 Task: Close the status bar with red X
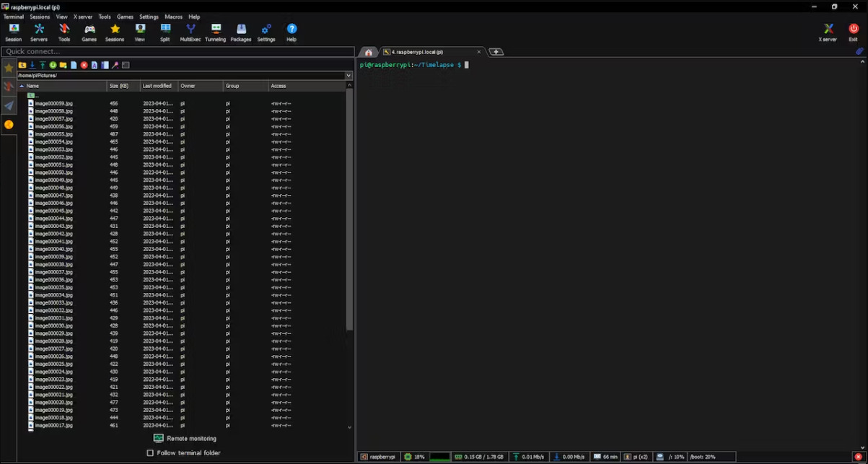[x=859, y=457]
